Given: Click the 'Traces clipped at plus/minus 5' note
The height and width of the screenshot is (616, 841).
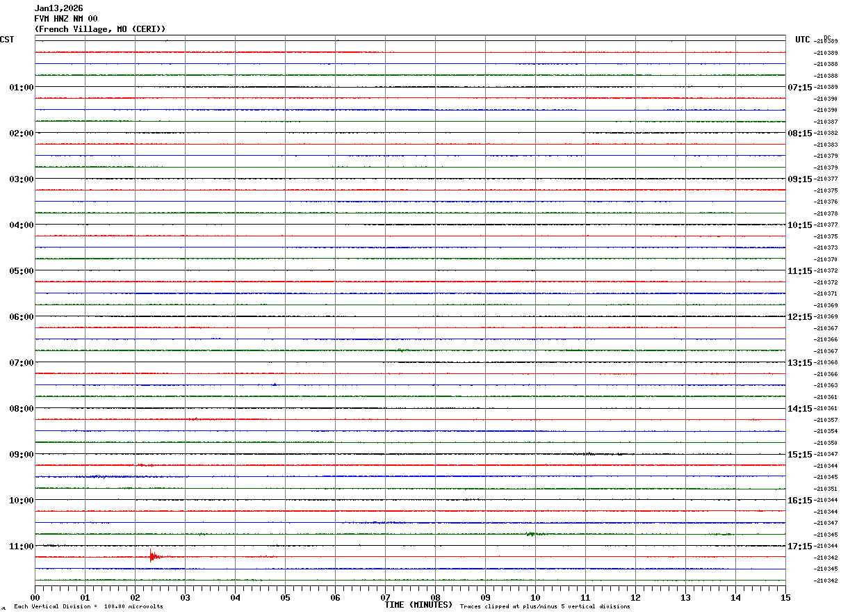Looking at the screenshot, I should (545, 606).
